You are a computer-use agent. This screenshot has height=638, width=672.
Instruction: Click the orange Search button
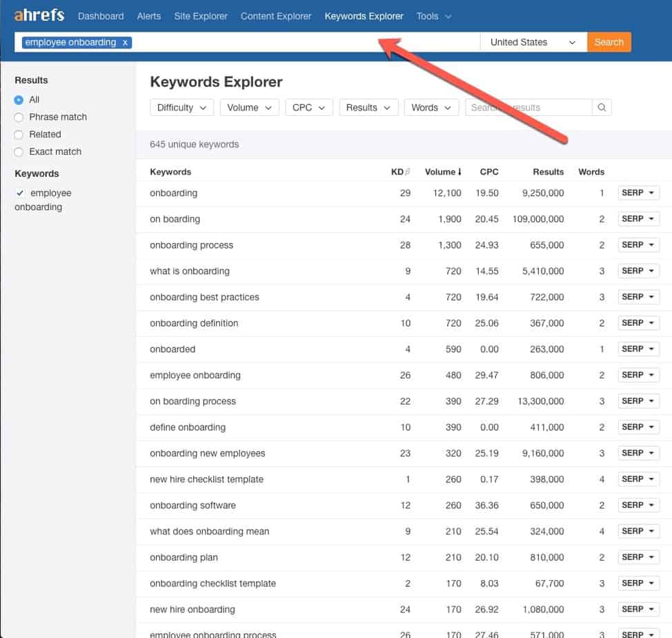[609, 42]
